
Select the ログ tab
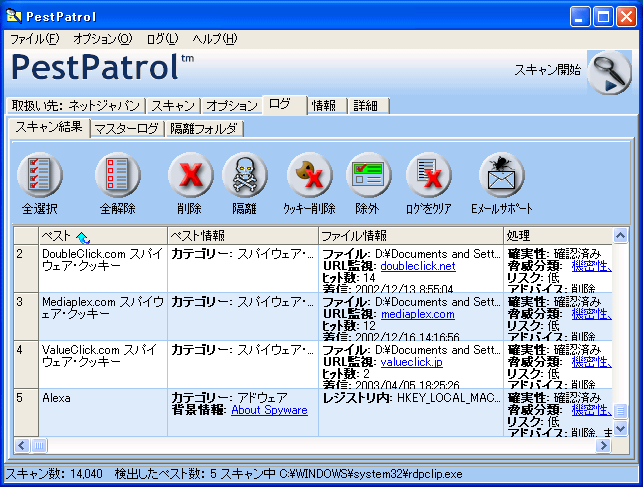tap(285, 104)
